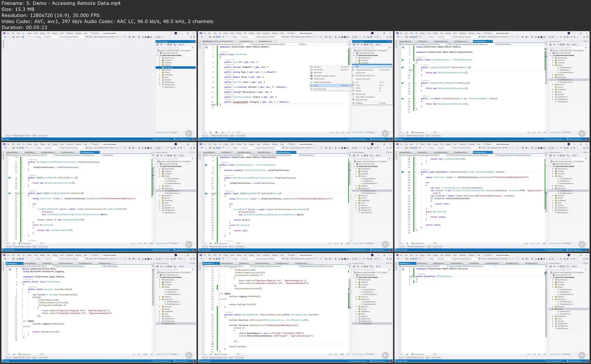Switch to EventService.cs tab in the IEventService frame

[x=422, y=263]
